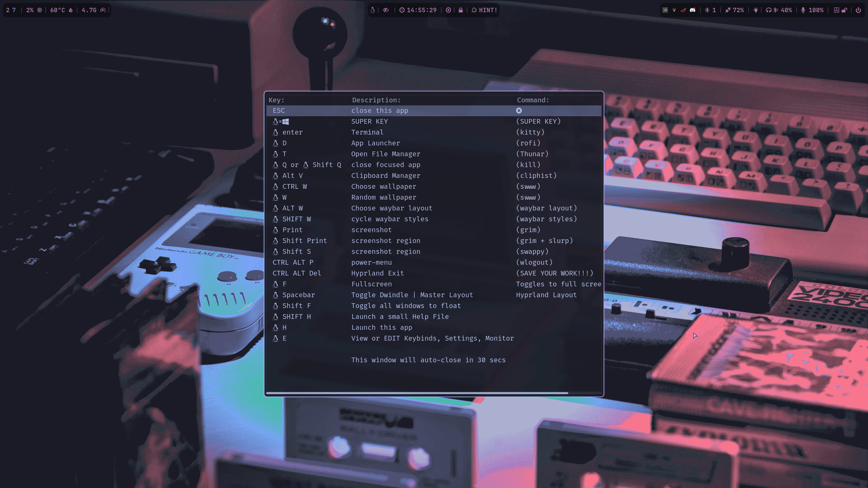Open the battery 72% power indicator
868x488 pixels.
tap(734, 10)
